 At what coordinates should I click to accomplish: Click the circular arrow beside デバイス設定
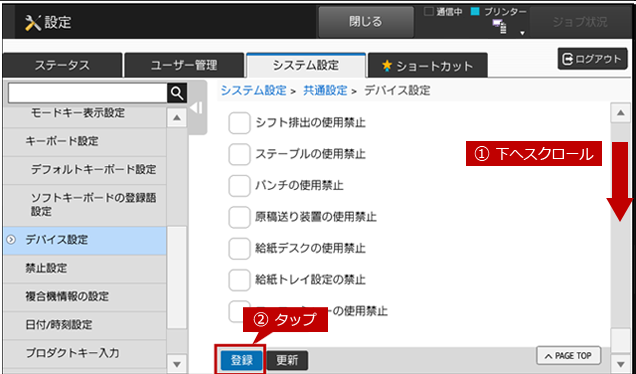point(11,240)
